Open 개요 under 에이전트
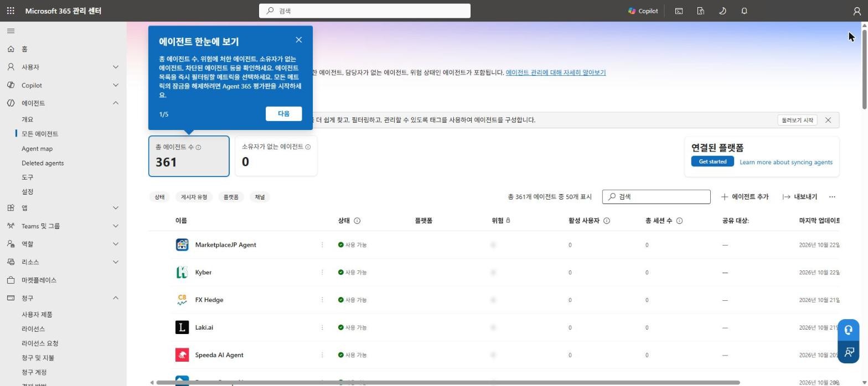 click(27, 119)
